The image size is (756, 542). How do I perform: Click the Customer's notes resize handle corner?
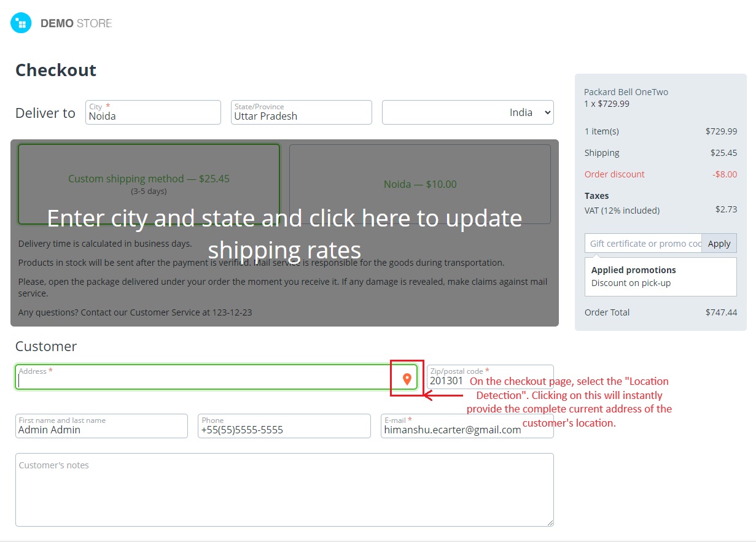click(550, 522)
